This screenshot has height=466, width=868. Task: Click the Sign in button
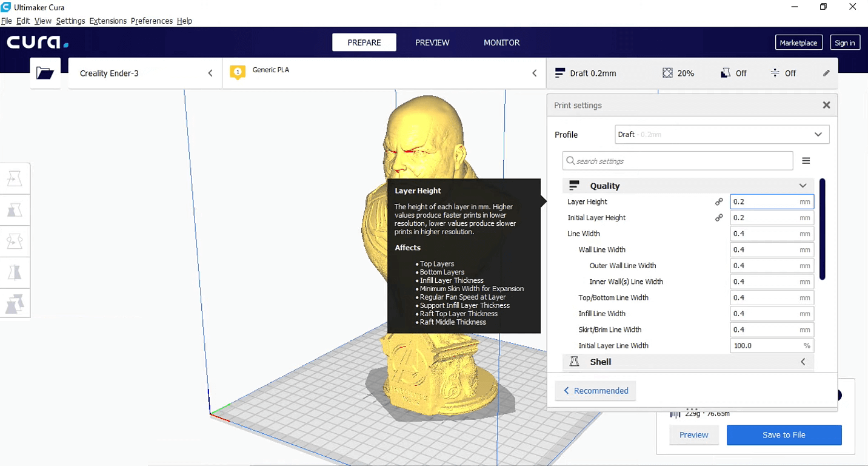(x=844, y=42)
